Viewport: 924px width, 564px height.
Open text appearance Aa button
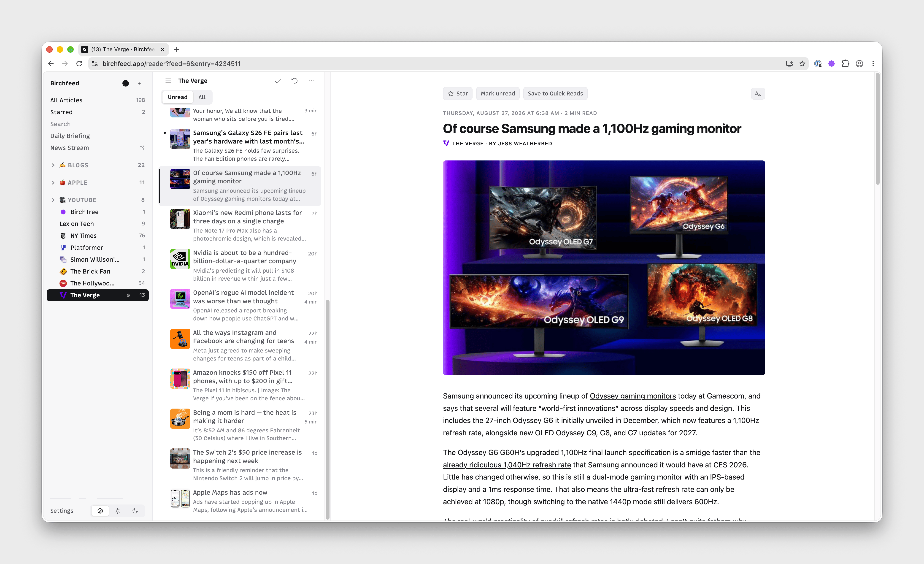pos(758,94)
